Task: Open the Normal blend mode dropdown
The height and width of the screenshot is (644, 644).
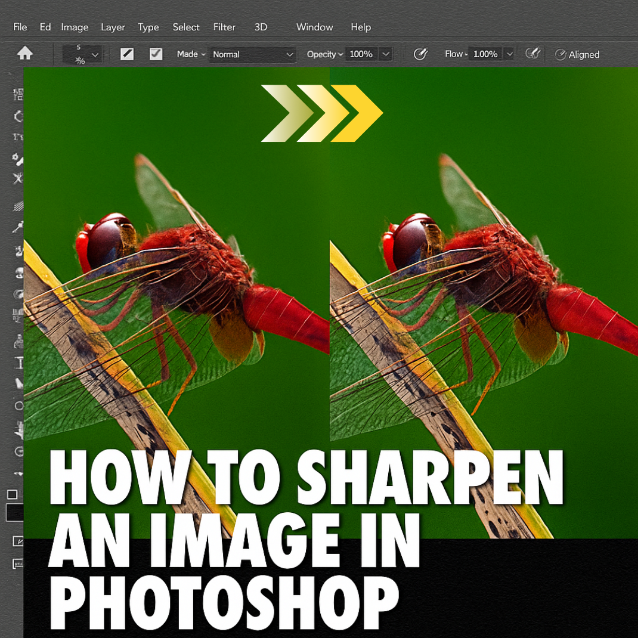Action: pyautogui.click(x=253, y=54)
